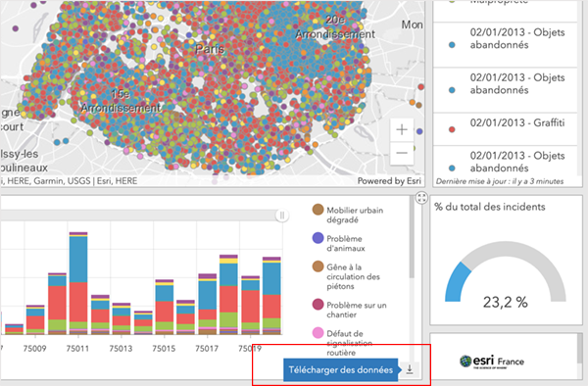Expand the chart panel to fullscreen

[x=421, y=198]
